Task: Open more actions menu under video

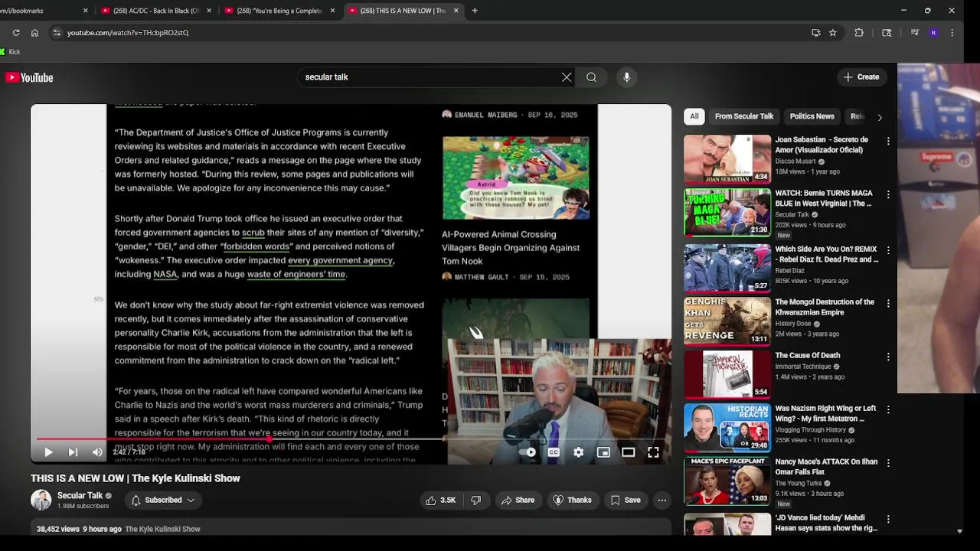Action: pos(662,500)
